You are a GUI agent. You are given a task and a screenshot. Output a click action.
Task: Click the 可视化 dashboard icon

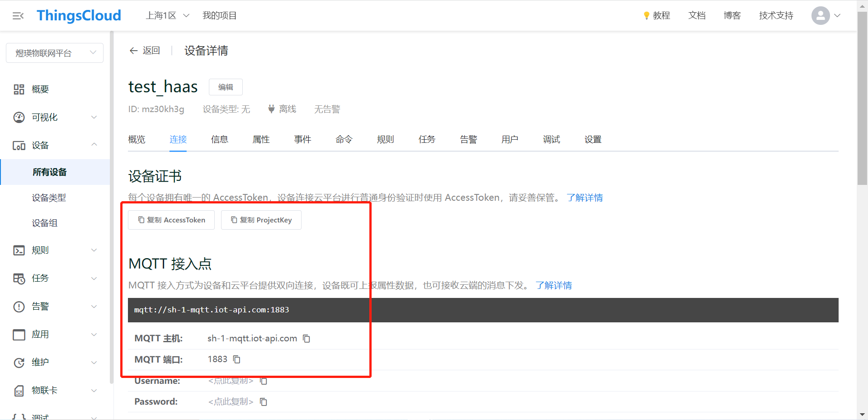point(19,118)
